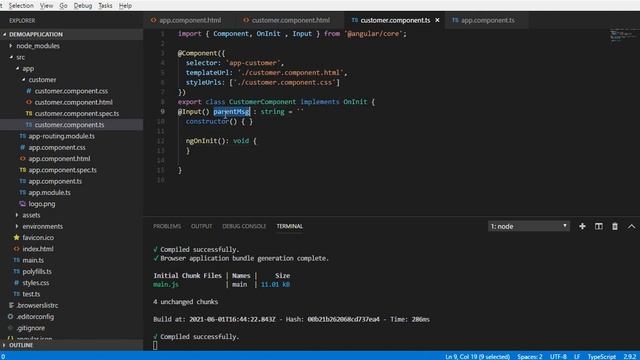
Task: Switch to DEBUG CONSOLE panel tab
Action: tap(244, 226)
